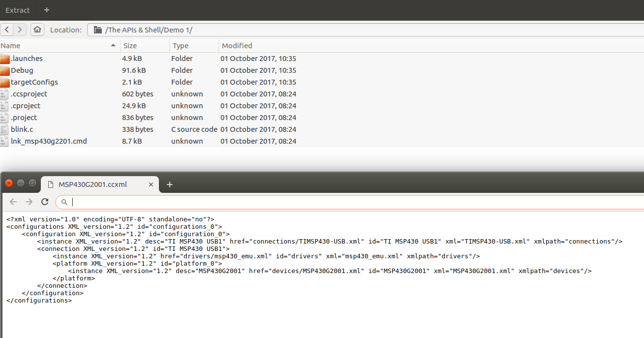Select the Debug folder
The image size is (644, 338).
point(22,70)
